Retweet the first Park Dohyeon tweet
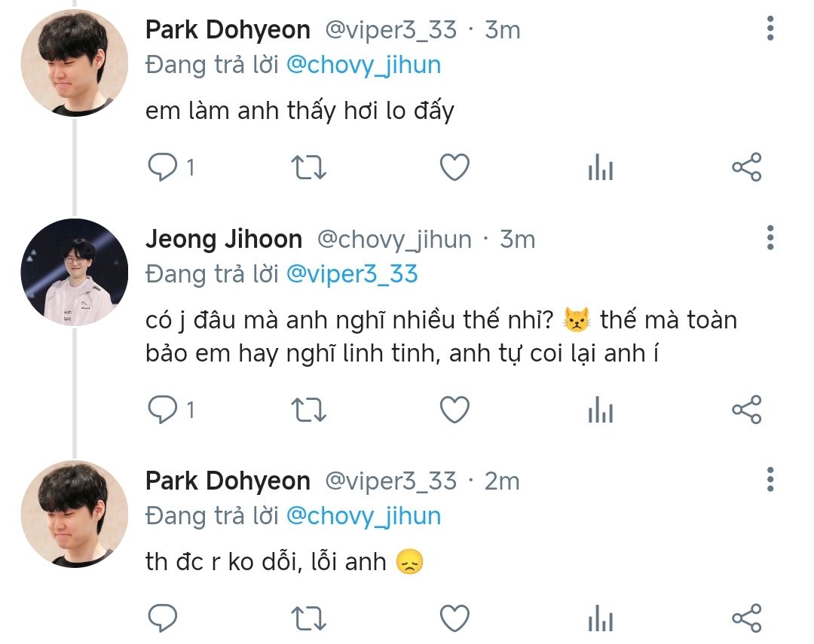Screen dimensions: 814x644 pos(308,167)
